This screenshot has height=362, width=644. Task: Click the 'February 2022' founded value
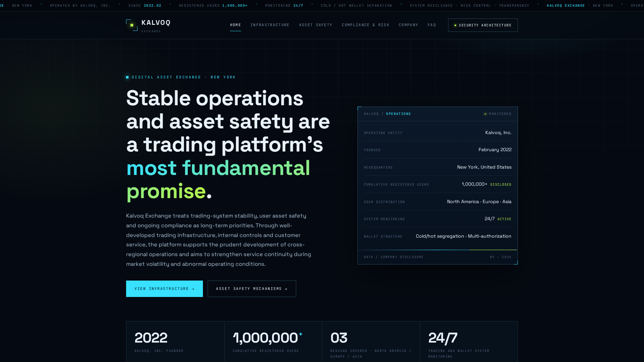(x=495, y=149)
